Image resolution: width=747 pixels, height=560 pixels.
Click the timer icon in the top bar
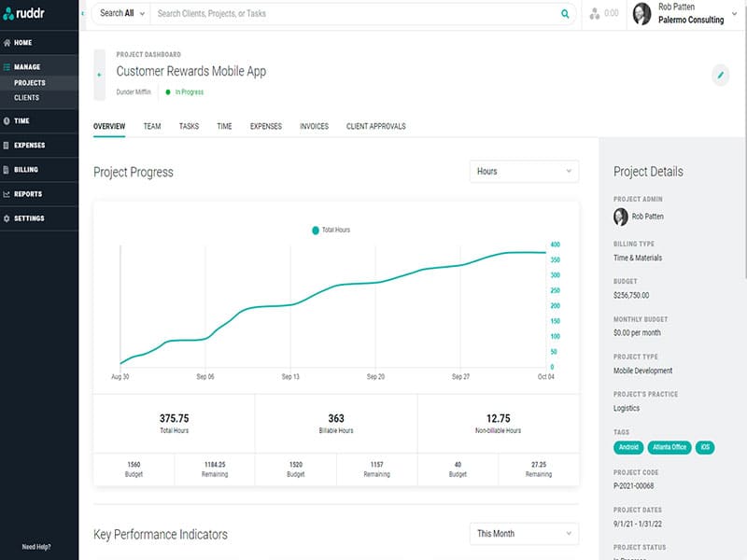[596, 14]
